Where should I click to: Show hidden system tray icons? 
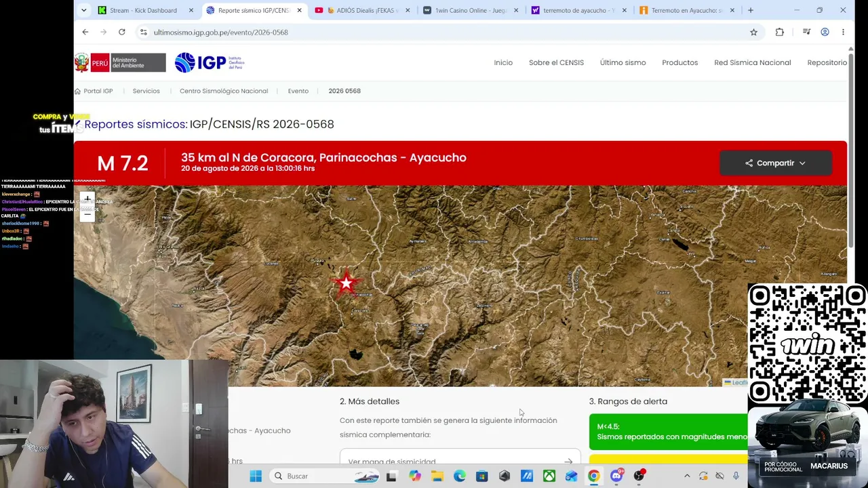[686, 476]
